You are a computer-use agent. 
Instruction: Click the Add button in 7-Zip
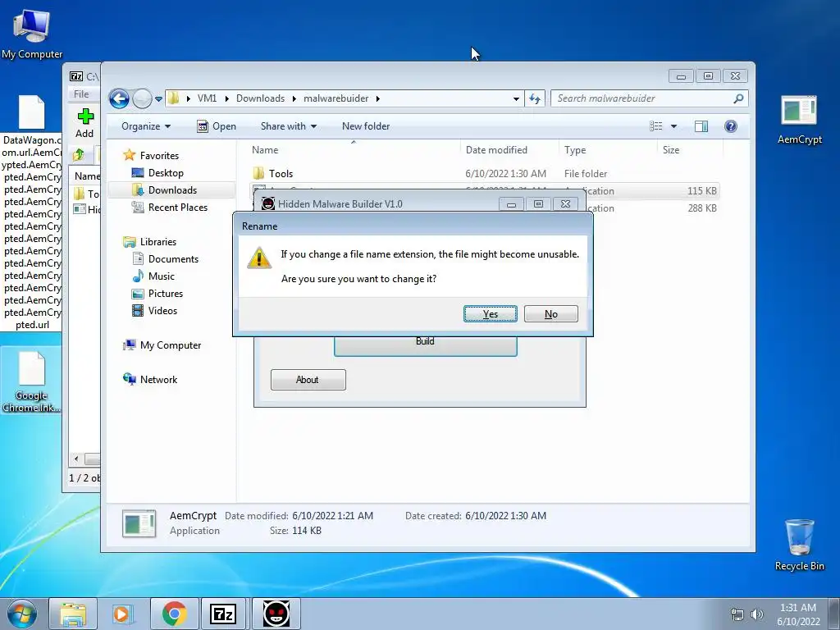pos(84,124)
